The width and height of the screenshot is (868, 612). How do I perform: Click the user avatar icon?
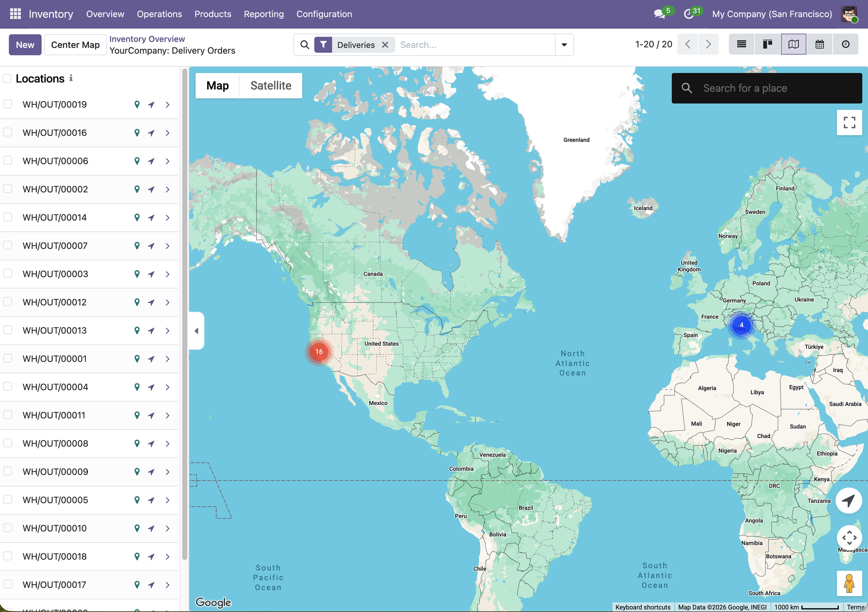click(x=849, y=14)
